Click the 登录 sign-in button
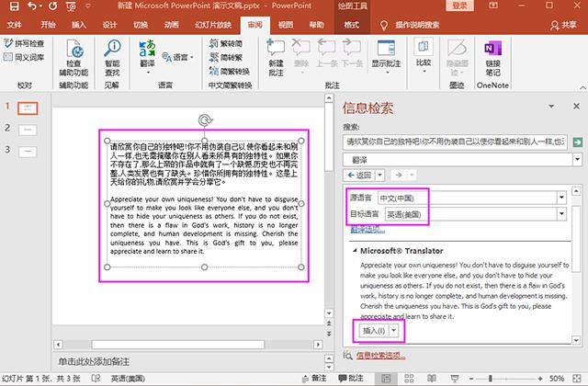Image resolution: width=588 pixels, height=386 pixels. point(459,6)
